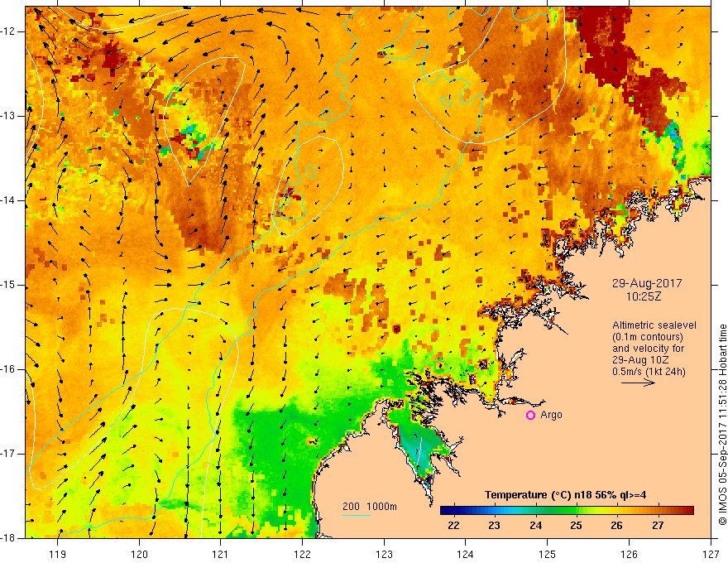Click the longitude axis label 120
Viewport: 728px width, 563px height.
click(x=139, y=554)
